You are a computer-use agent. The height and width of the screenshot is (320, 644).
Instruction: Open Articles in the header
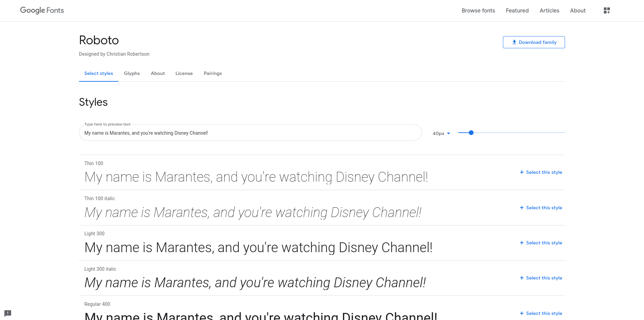pos(549,10)
